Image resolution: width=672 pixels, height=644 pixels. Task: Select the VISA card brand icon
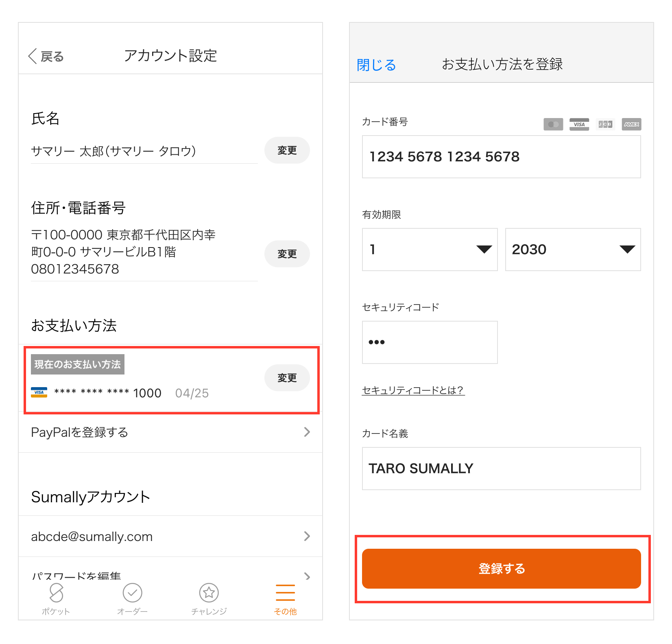[x=578, y=124]
